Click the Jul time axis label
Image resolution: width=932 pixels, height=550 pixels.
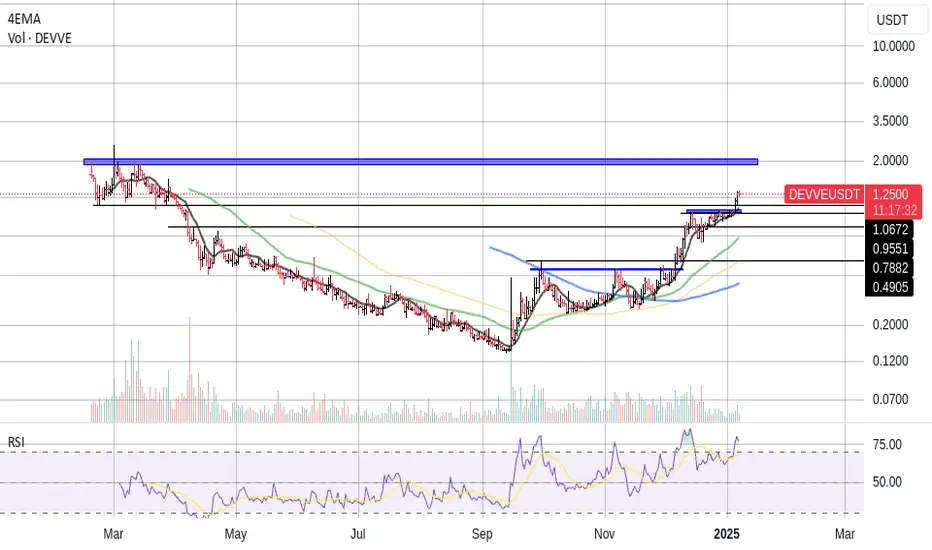[357, 533]
